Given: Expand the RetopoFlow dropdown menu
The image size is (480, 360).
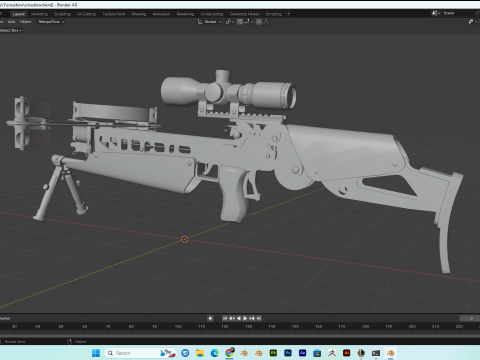Looking at the screenshot, I should click(x=51, y=22).
